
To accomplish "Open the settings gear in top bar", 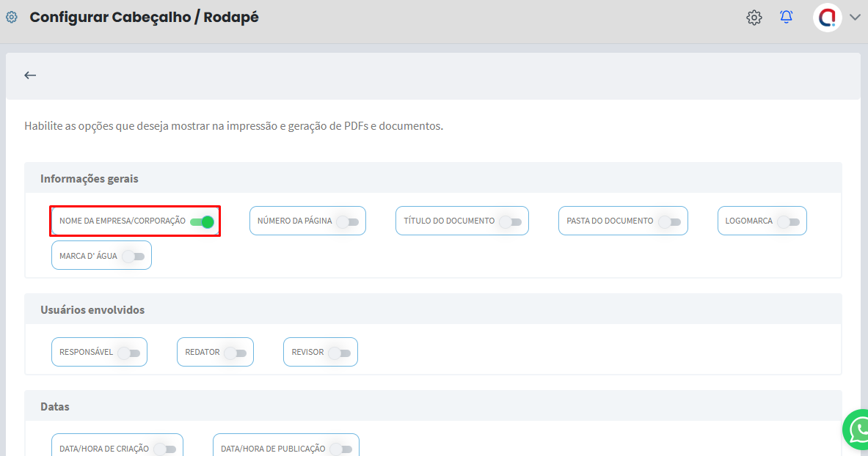I will [x=754, y=18].
